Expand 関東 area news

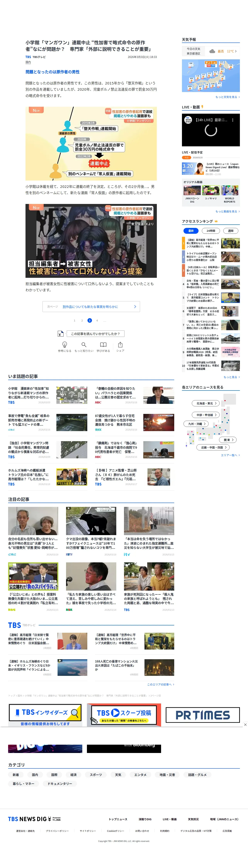pos(228,440)
